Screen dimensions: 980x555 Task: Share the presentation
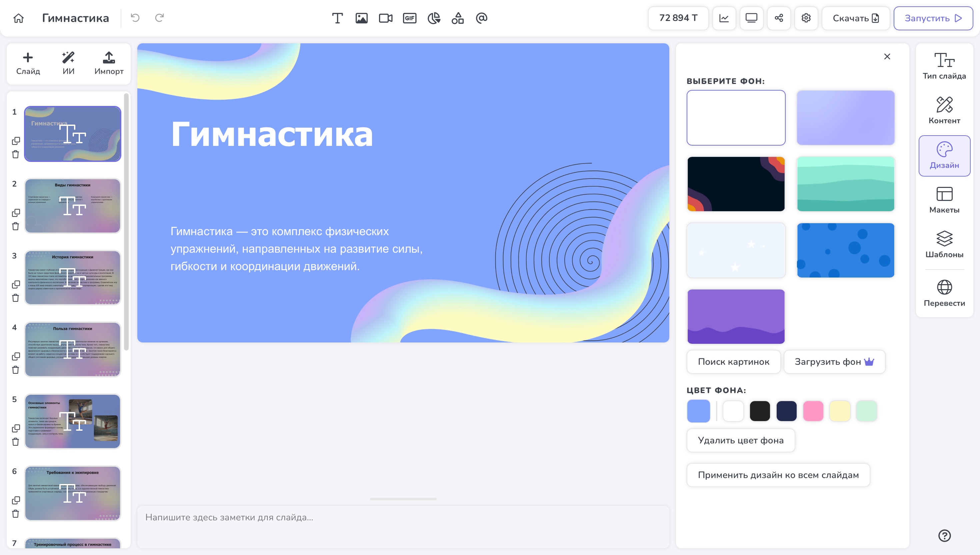pyautogui.click(x=779, y=18)
